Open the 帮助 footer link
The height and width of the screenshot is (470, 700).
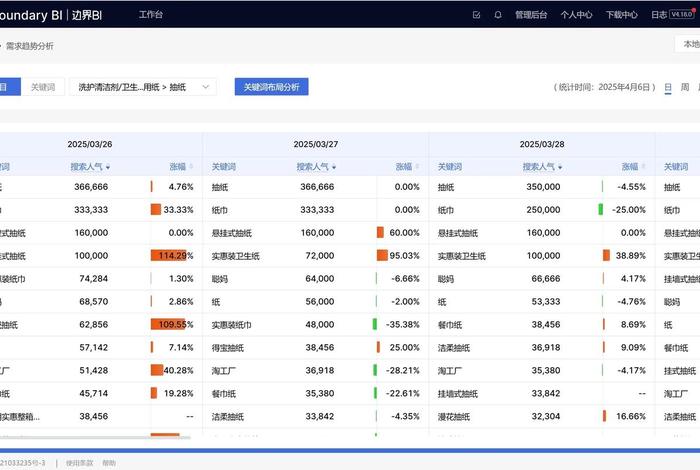pos(109,463)
